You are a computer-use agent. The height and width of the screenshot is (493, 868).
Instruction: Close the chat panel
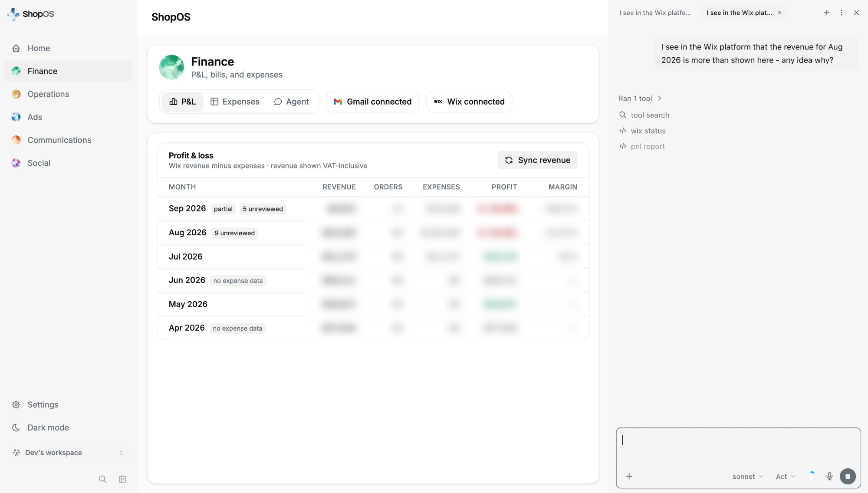(x=856, y=13)
